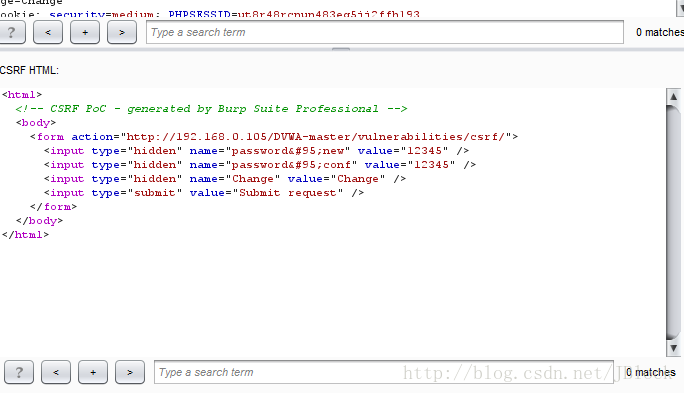This screenshot has width=684, height=393.
Task: Click the scroll up arrow of CSRF HTML pane
Action: (674, 97)
